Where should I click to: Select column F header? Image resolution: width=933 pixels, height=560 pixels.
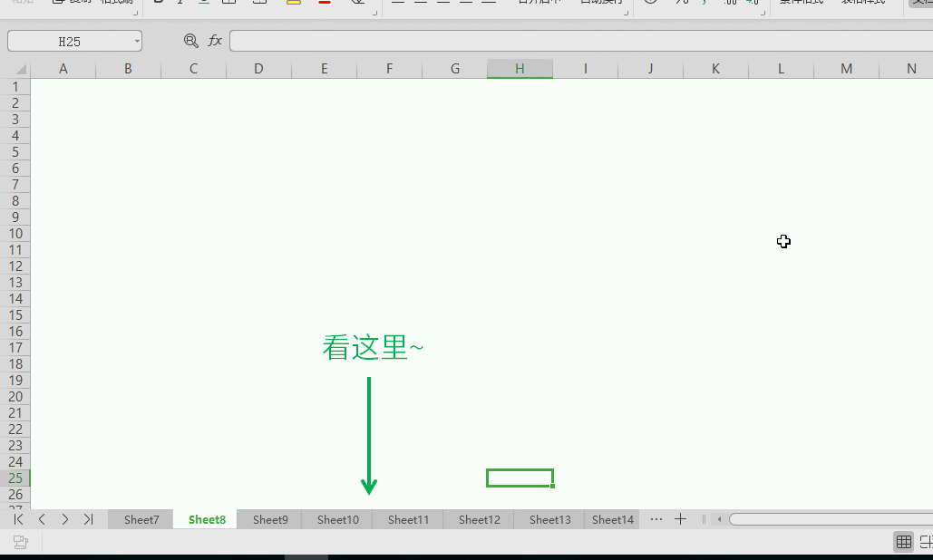tap(389, 69)
